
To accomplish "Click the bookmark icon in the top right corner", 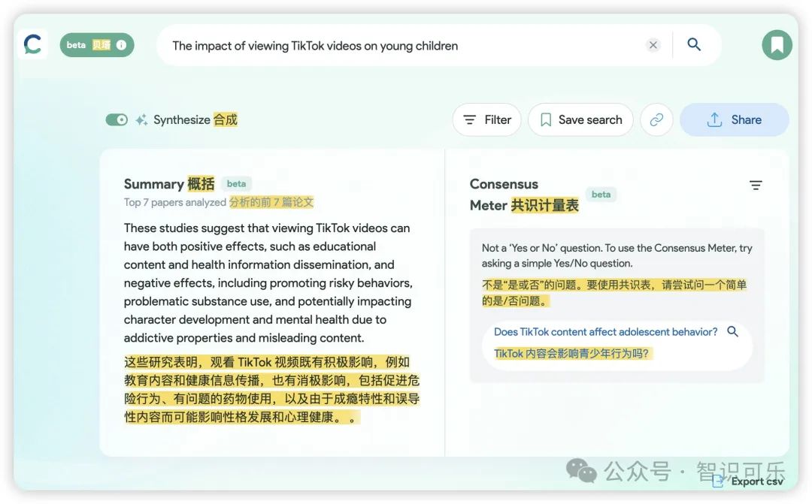I will tap(777, 44).
